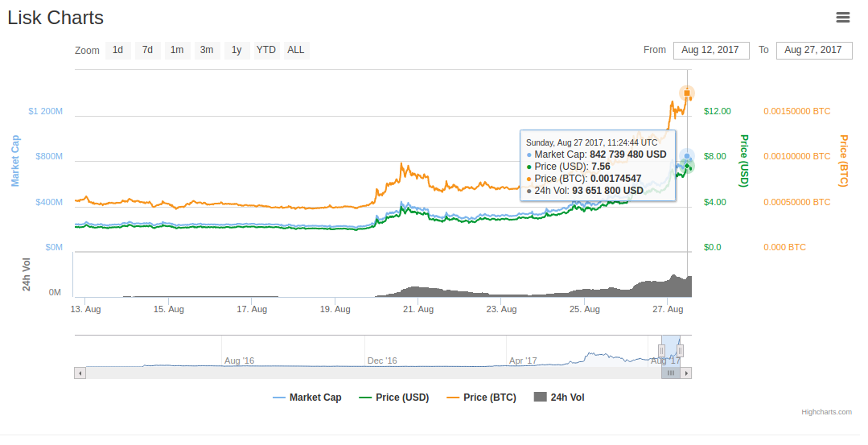Click the Price (BTC) vertical axis title
This screenshot has width=868, height=445.
click(x=844, y=160)
